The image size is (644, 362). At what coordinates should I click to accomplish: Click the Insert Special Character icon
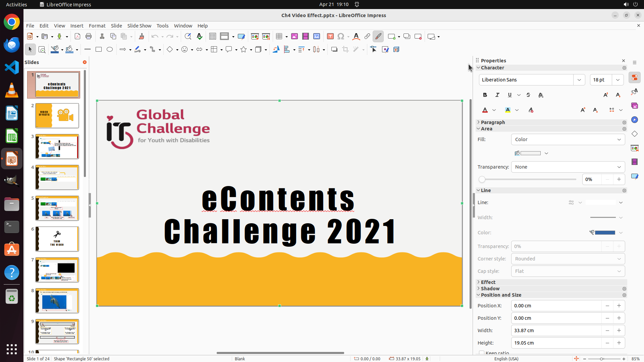341,37
